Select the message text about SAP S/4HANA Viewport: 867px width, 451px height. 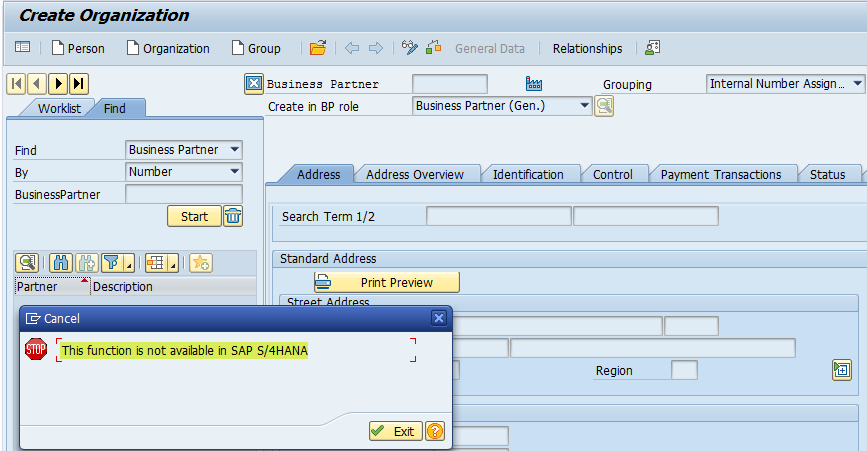(x=185, y=350)
